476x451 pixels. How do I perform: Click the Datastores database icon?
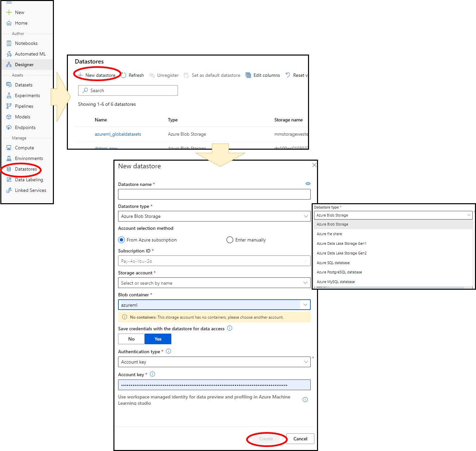click(9, 169)
